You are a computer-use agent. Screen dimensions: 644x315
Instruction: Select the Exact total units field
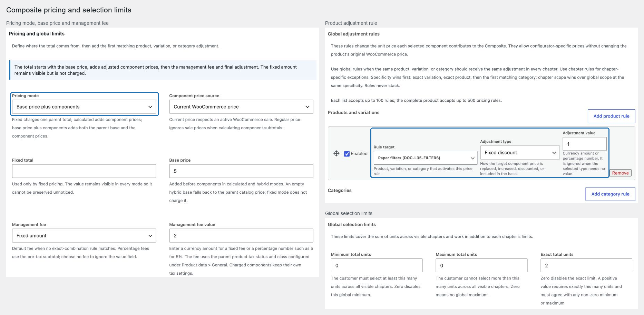586,265
